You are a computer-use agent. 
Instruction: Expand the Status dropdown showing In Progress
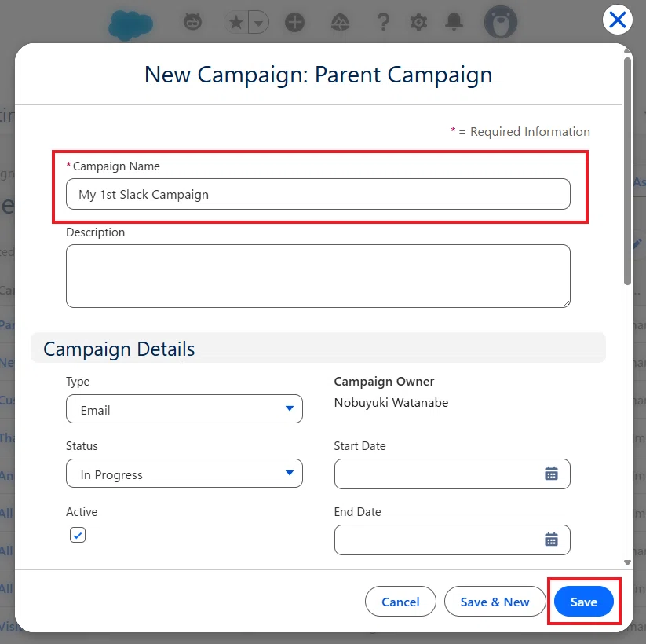[x=184, y=474]
